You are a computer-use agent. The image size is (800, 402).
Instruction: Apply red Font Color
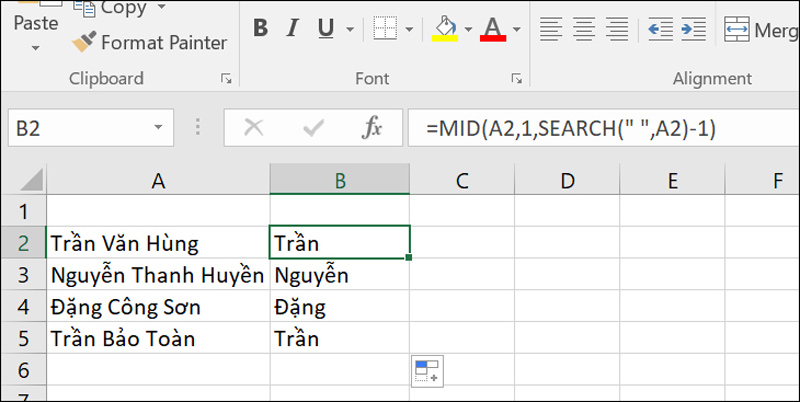click(493, 29)
